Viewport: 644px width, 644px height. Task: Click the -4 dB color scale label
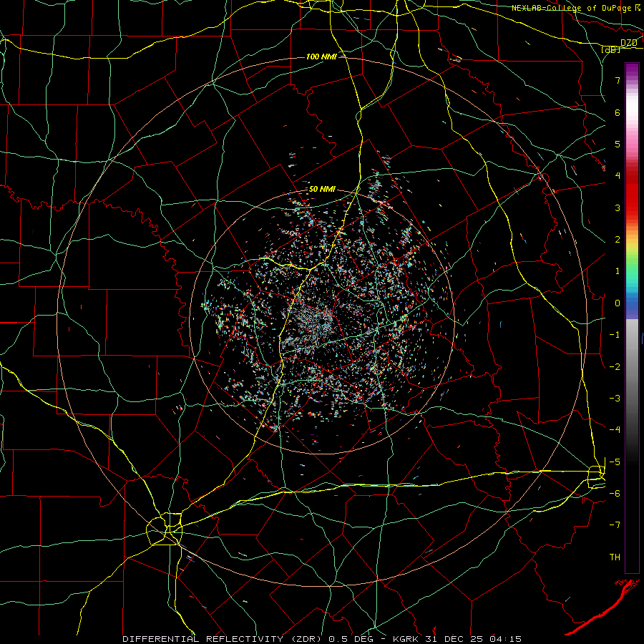pos(615,429)
